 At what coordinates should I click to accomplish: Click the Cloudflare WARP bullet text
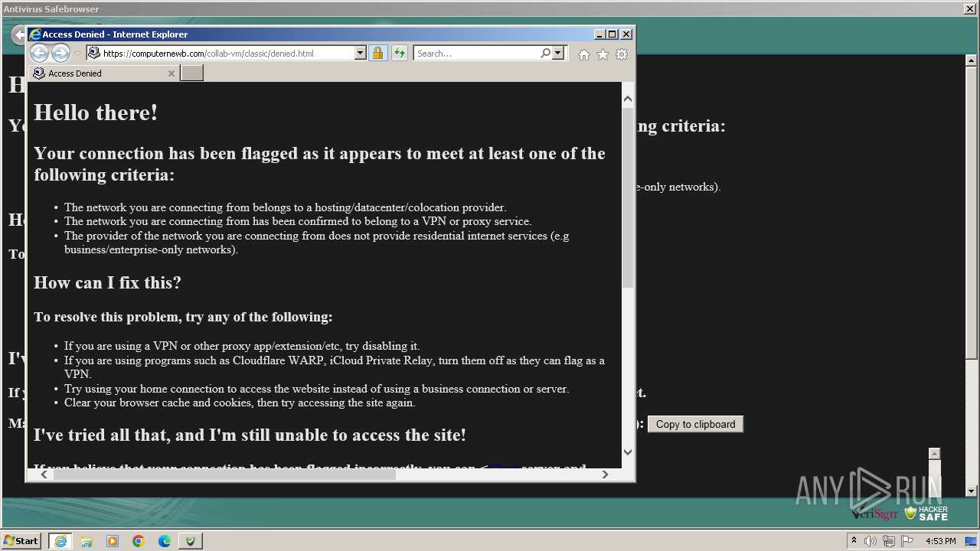pos(335,367)
